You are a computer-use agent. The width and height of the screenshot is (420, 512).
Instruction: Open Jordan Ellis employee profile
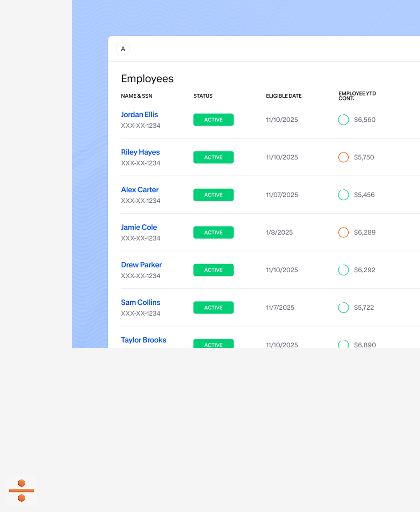click(139, 114)
